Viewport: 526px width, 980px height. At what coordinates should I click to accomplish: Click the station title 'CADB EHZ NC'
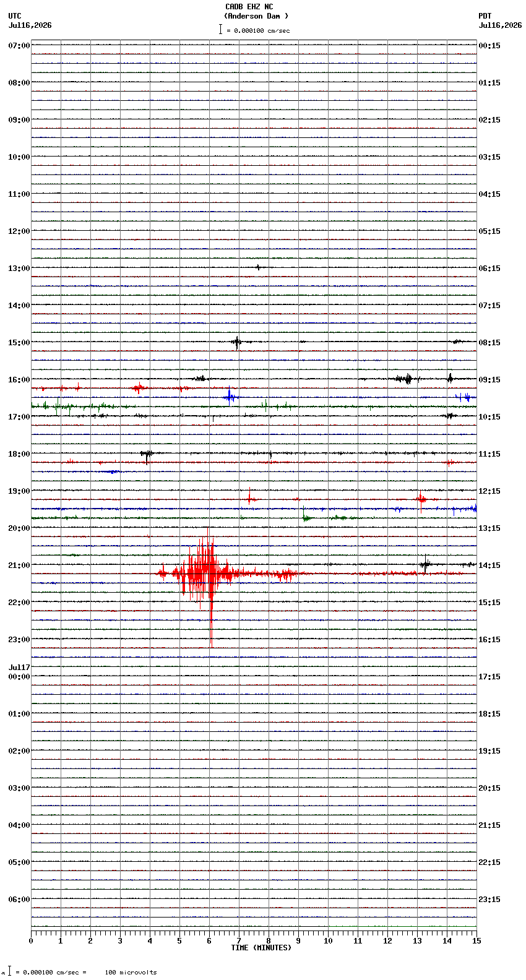tap(249, 7)
